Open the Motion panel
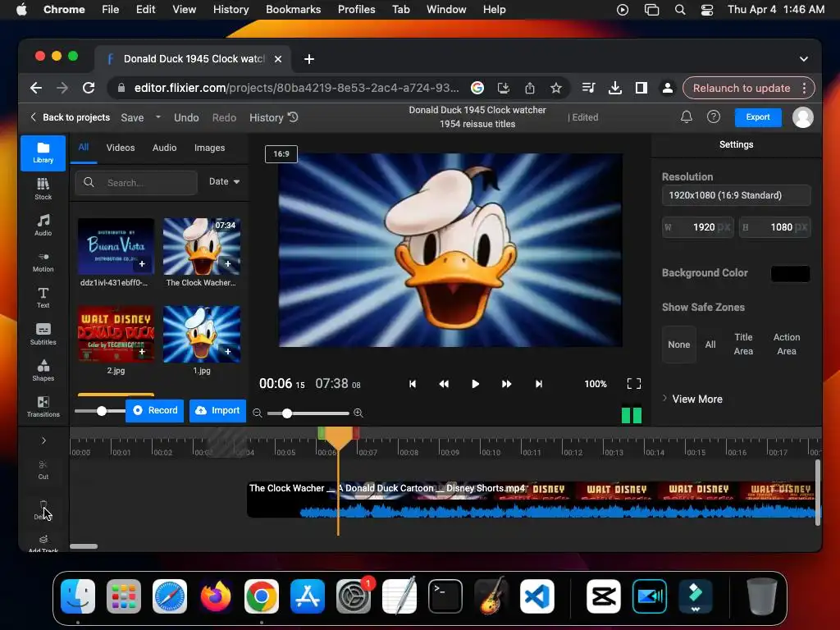Viewport: 840px width, 630px height. pyautogui.click(x=43, y=262)
